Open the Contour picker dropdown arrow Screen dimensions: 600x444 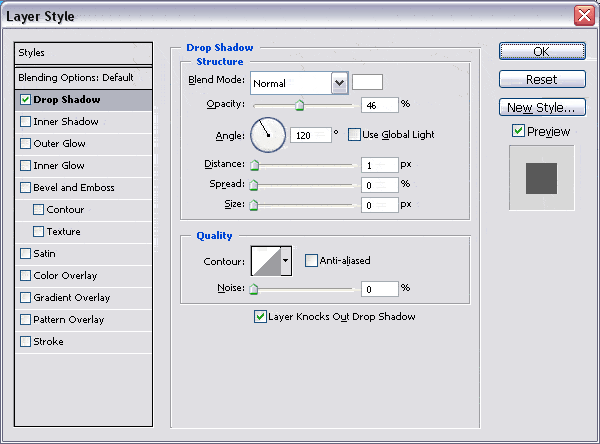click(286, 261)
